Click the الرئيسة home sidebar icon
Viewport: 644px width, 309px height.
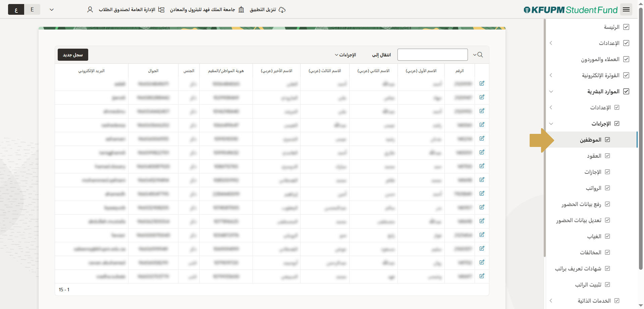click(626, 27)
